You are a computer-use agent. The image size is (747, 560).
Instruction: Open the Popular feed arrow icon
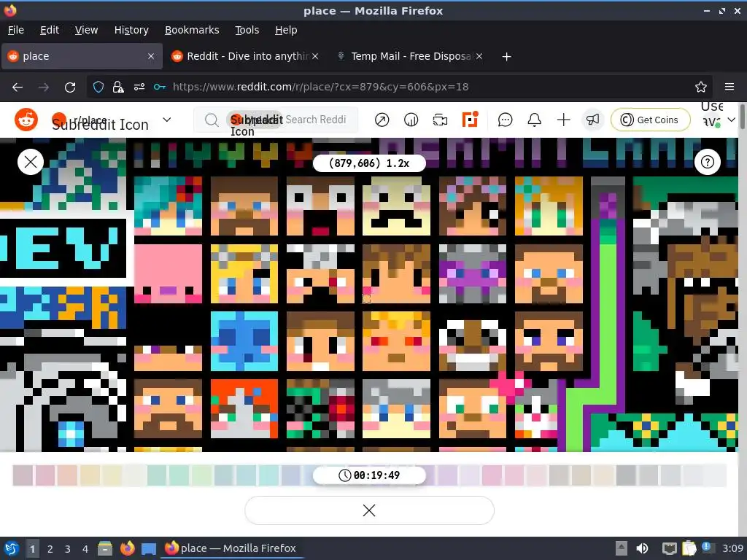click(x=382, y=120)
